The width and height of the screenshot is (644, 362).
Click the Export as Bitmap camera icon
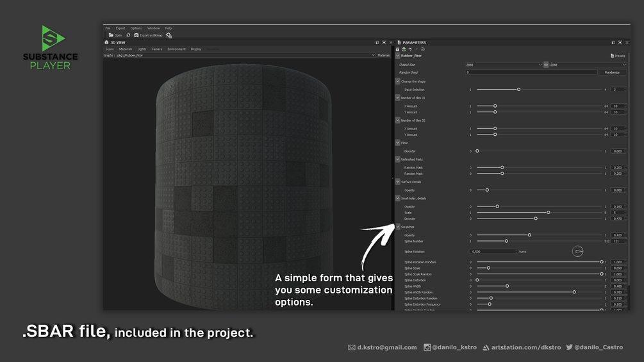(136, 35)
